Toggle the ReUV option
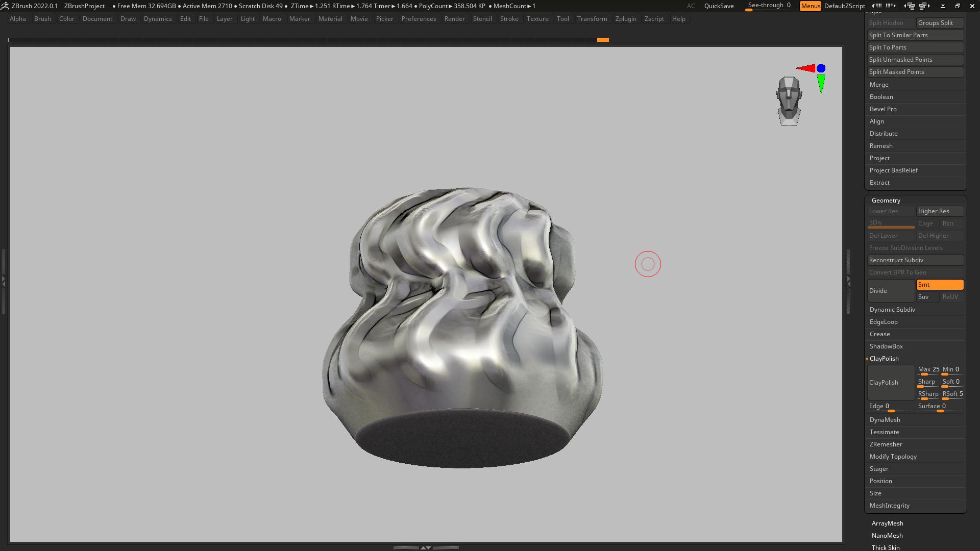The width and height of the screenshot is (980, 551). pyautogui.click(x=952, y=297)
